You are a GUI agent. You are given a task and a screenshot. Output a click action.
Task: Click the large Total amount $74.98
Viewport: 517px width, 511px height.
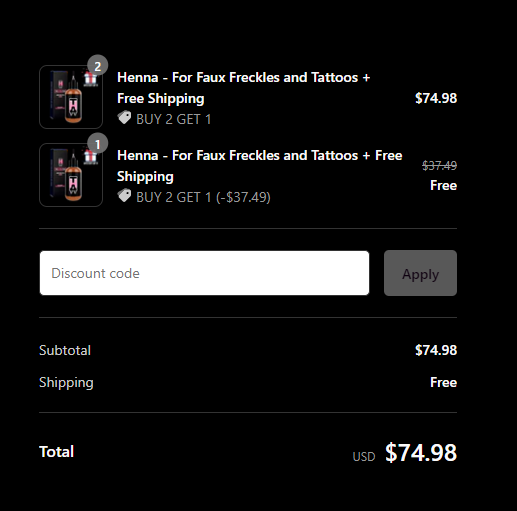click(421, 452)
